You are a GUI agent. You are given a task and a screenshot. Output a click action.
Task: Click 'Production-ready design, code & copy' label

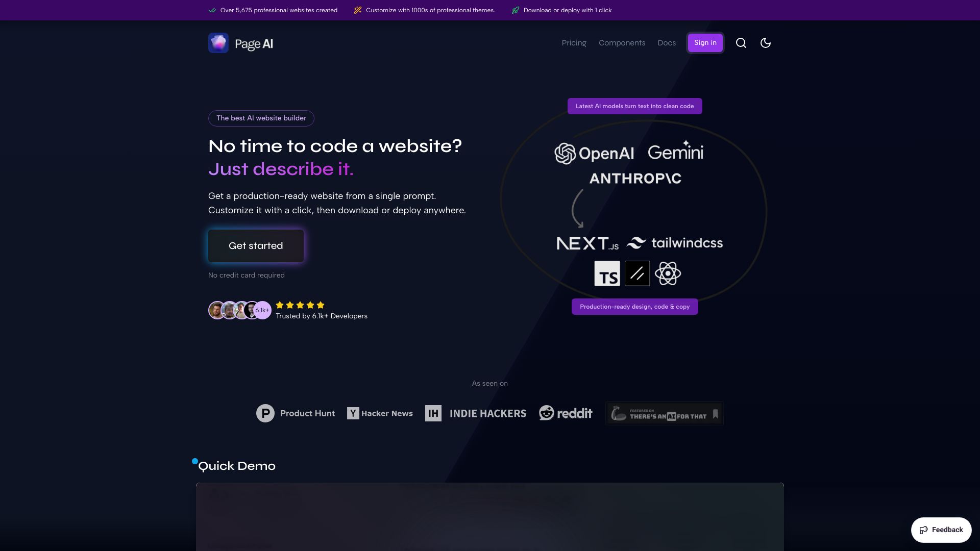pos(635,307)
